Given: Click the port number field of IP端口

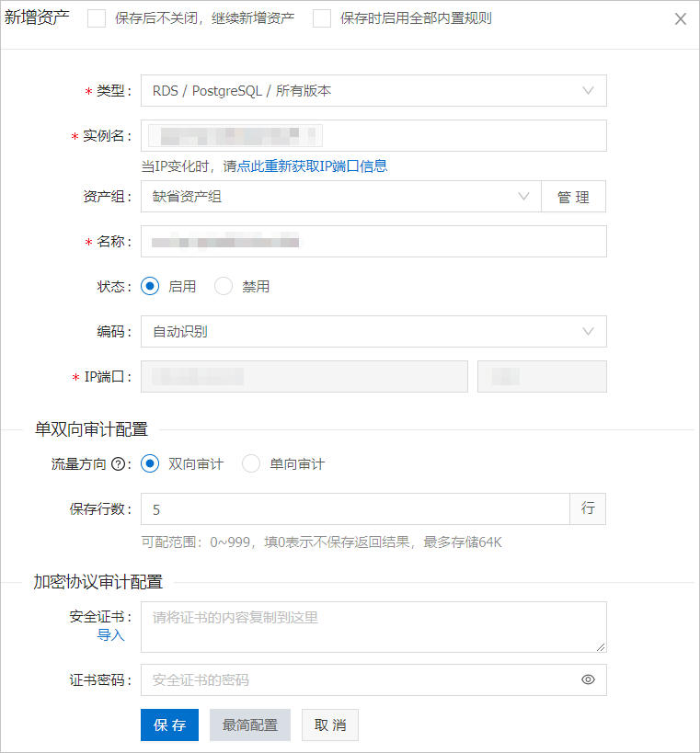Looking at the screenshot, I should 542,377.
